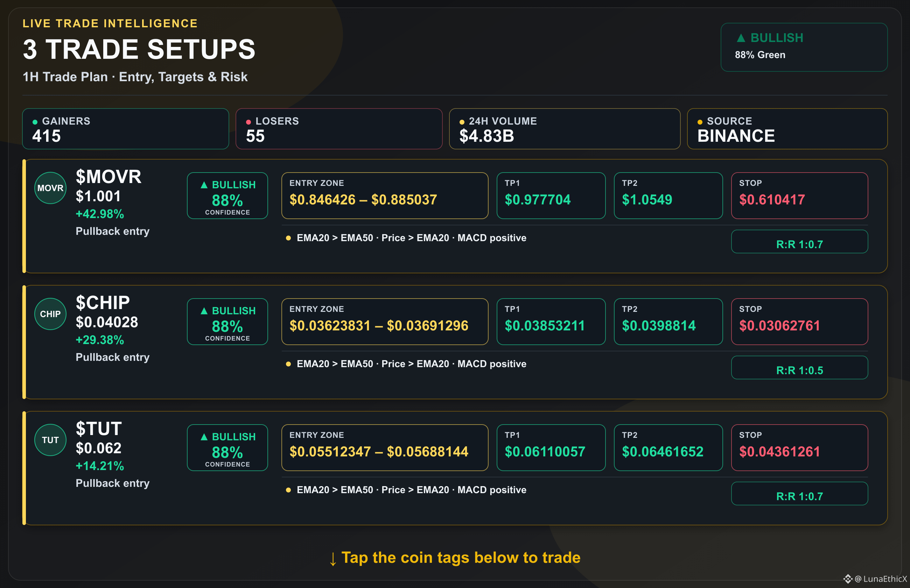Click CHIP price $0.04028
This screenshot has height=588, width=910.
point(107,322)
